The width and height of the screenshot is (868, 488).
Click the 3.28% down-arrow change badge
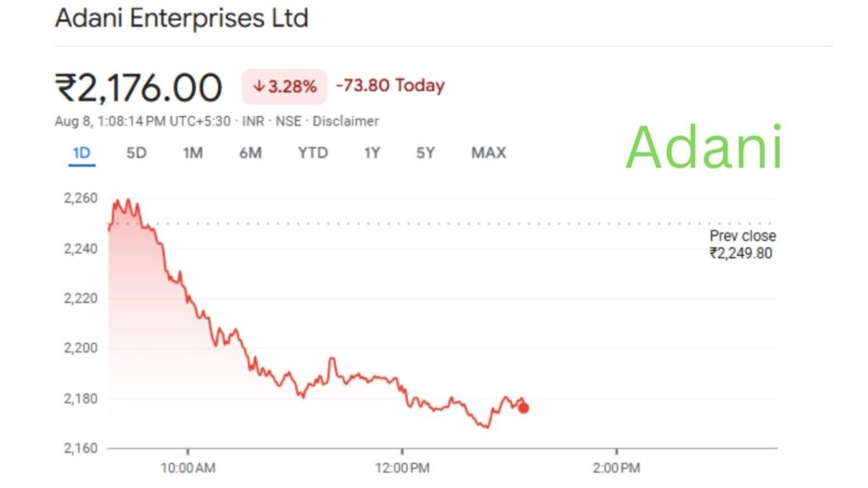284,86
